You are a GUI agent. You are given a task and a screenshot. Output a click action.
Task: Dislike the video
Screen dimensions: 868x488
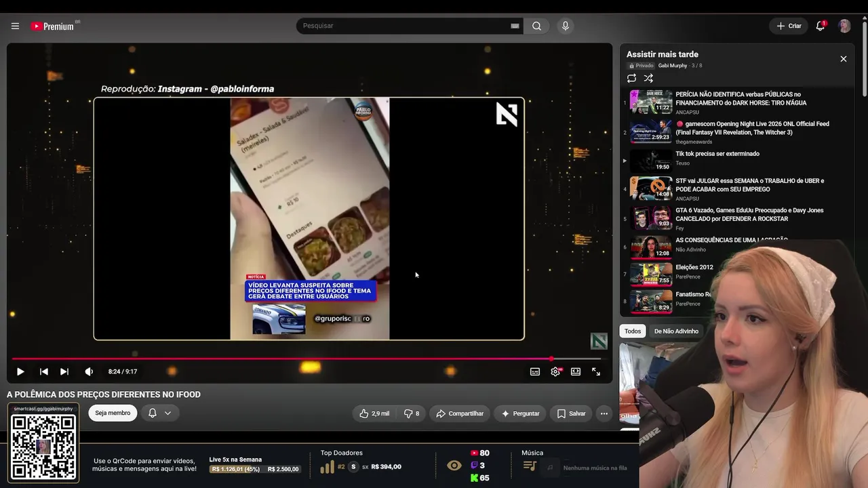(411, 413)
